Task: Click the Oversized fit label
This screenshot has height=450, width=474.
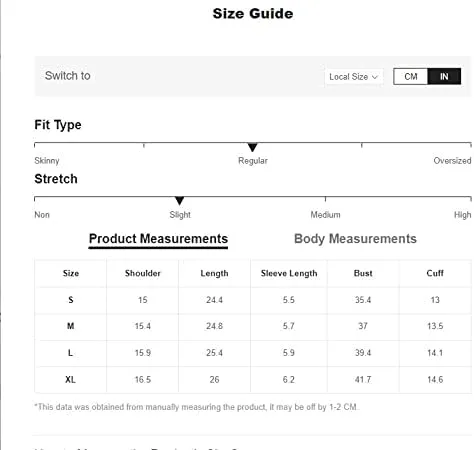Action: click(x=452, y=161)
